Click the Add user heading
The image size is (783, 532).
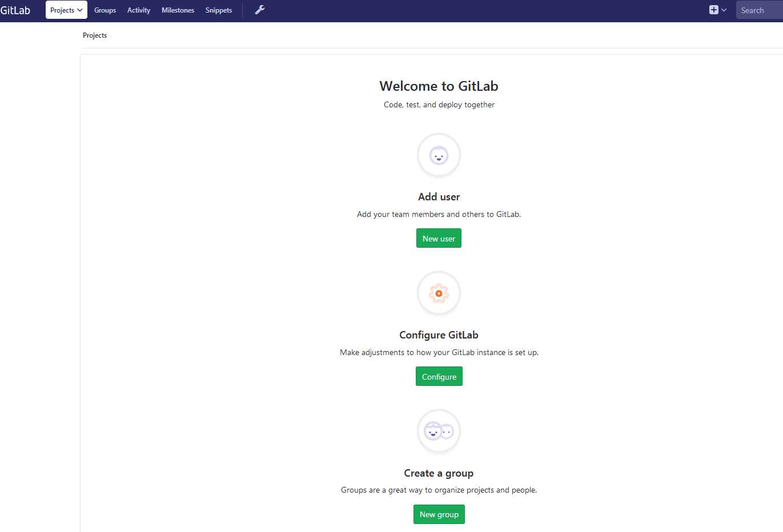439,197
